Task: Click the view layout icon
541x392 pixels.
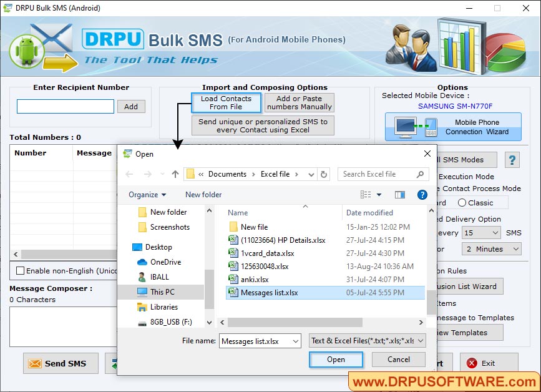Action: click(366, 195)
